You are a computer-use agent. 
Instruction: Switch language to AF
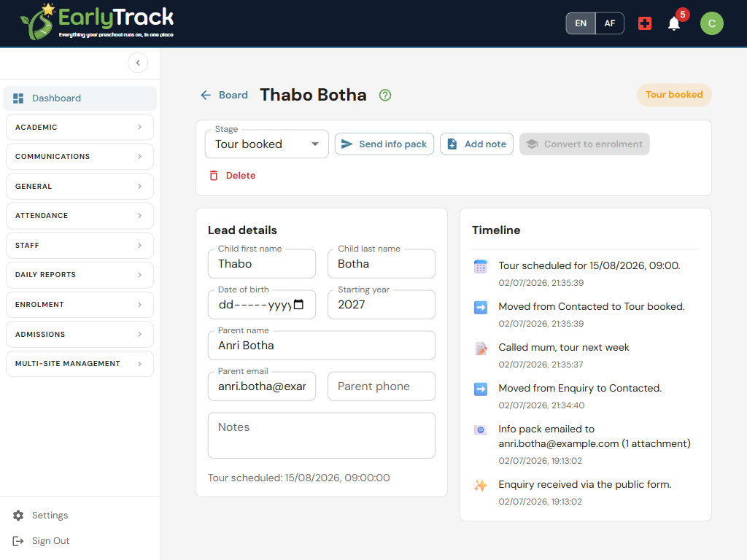click(610, 23)
